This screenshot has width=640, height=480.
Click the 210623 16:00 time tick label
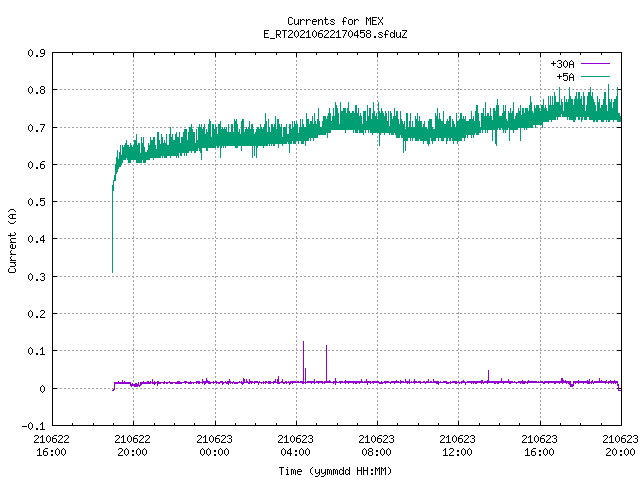[x=540, y=446]
